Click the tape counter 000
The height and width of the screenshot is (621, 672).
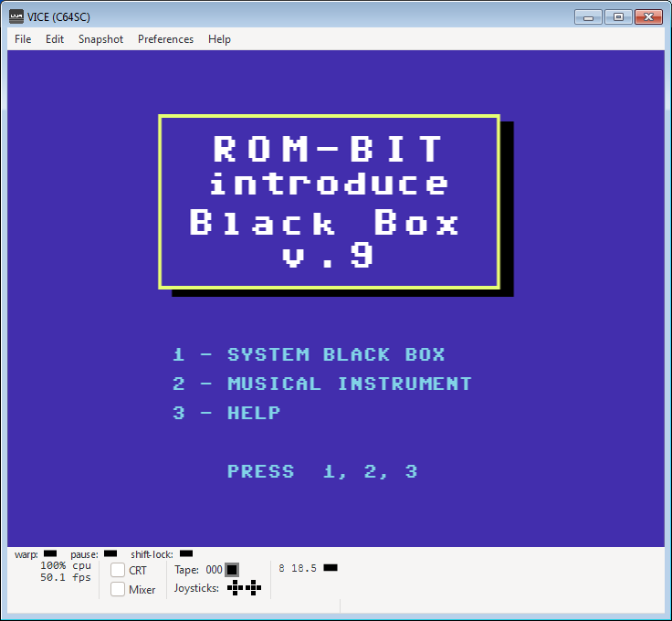pos(214,570)
